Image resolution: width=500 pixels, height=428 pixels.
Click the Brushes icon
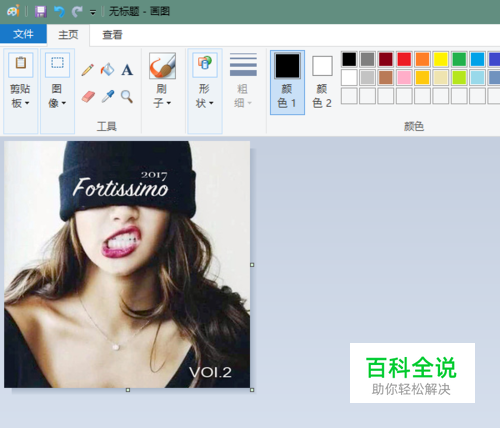[162, 66]
